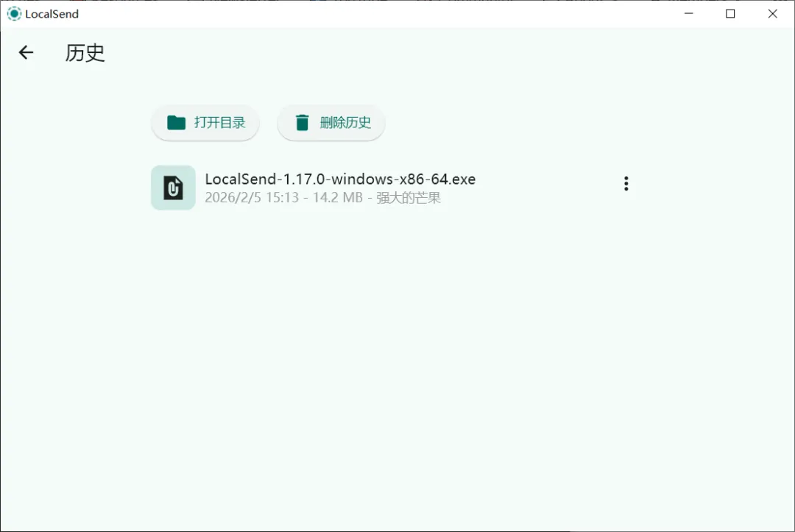Open the three-dot menu for the exe file

(626, 183)
